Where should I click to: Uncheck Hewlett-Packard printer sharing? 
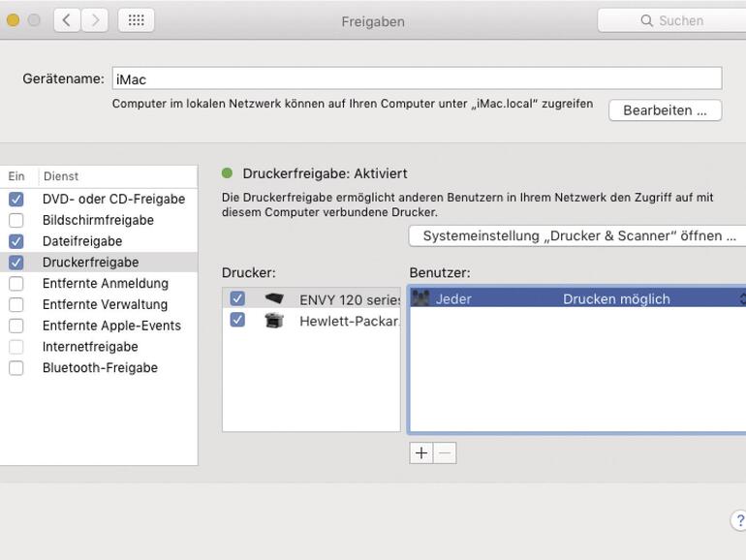tap(237, 320)
